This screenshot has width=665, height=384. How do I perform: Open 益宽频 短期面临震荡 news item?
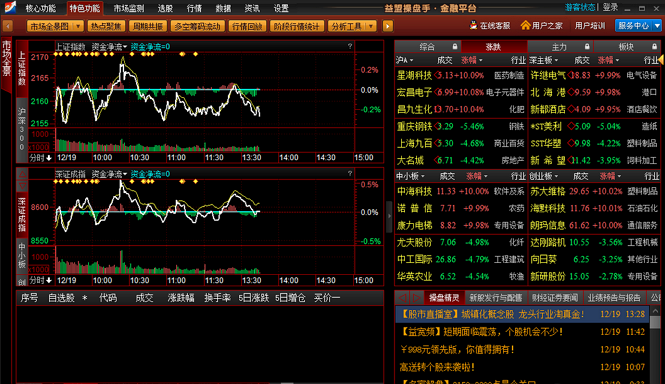coord(522,331)
